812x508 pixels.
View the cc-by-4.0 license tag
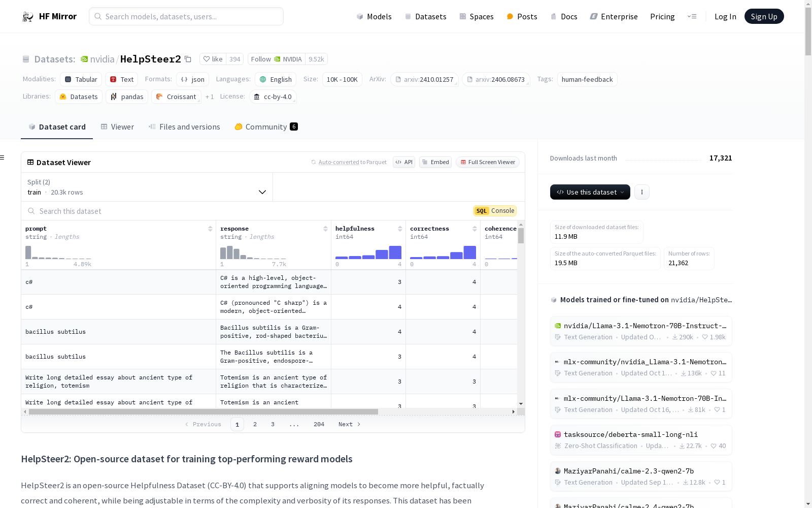(273, 97)
